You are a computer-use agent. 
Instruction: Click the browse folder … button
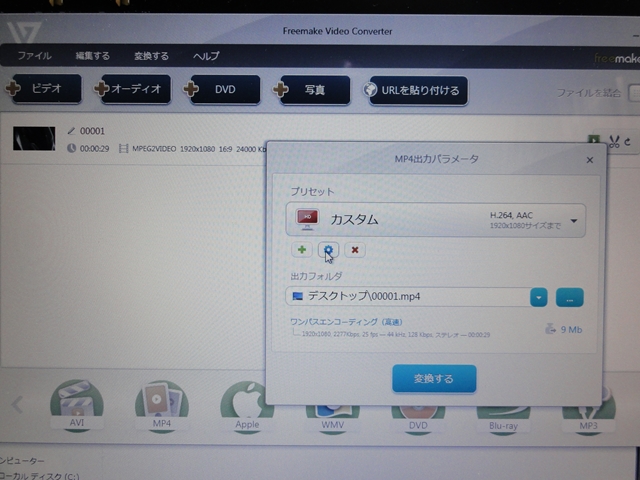569,298
